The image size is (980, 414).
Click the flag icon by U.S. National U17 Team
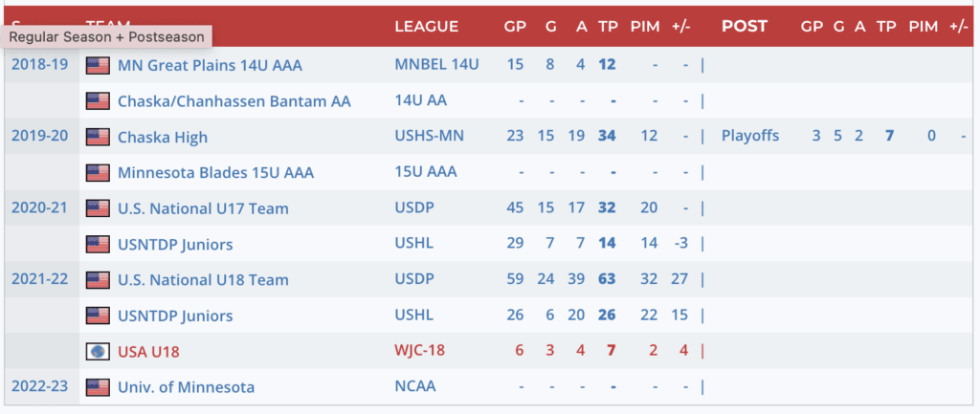pyautogui.click(x=98, y=208)
